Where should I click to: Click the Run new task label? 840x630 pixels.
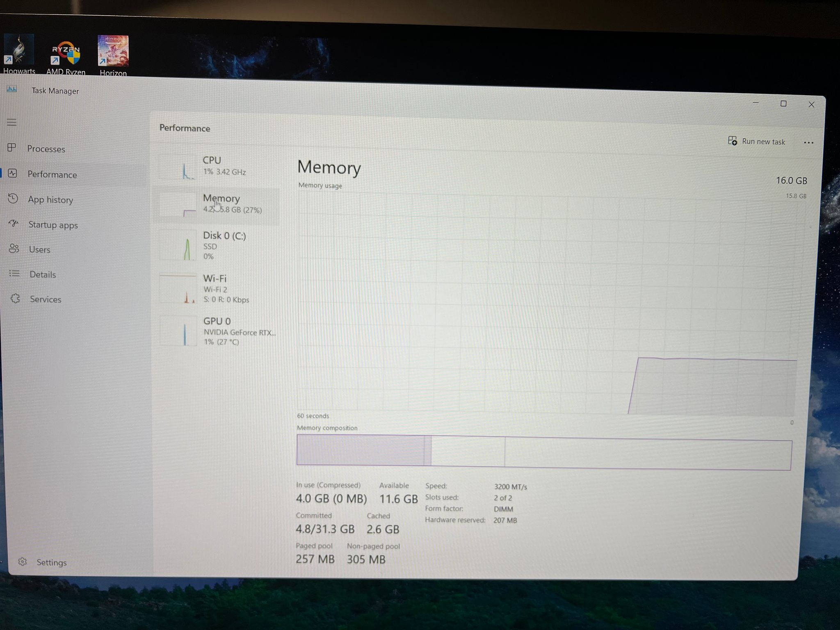(763, 142)
